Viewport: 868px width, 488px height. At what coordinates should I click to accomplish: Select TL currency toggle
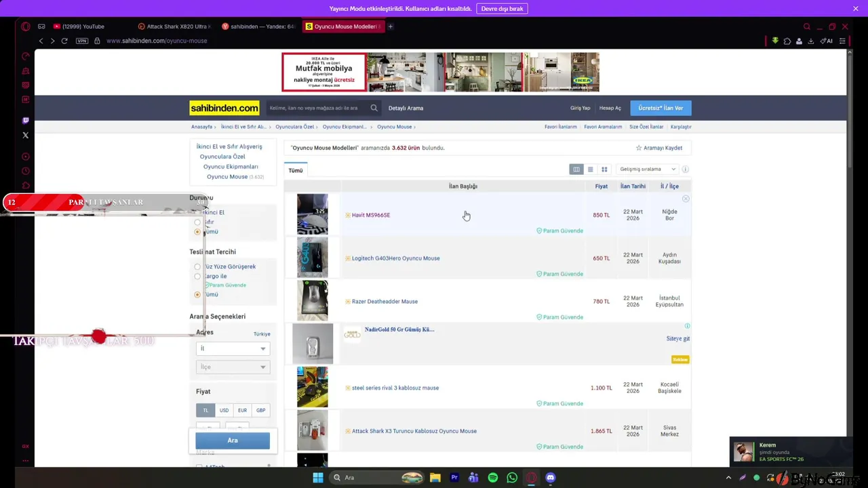[205, 410]
